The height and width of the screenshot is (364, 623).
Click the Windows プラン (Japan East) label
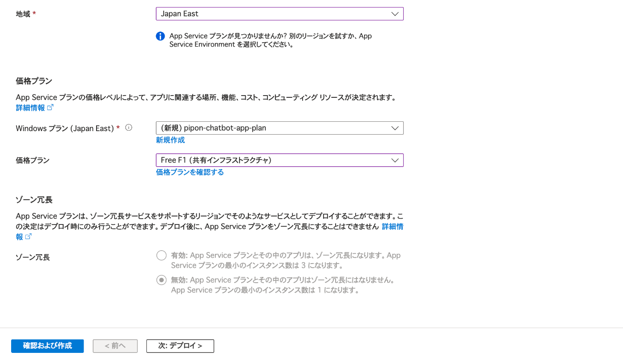coord(65,128)
